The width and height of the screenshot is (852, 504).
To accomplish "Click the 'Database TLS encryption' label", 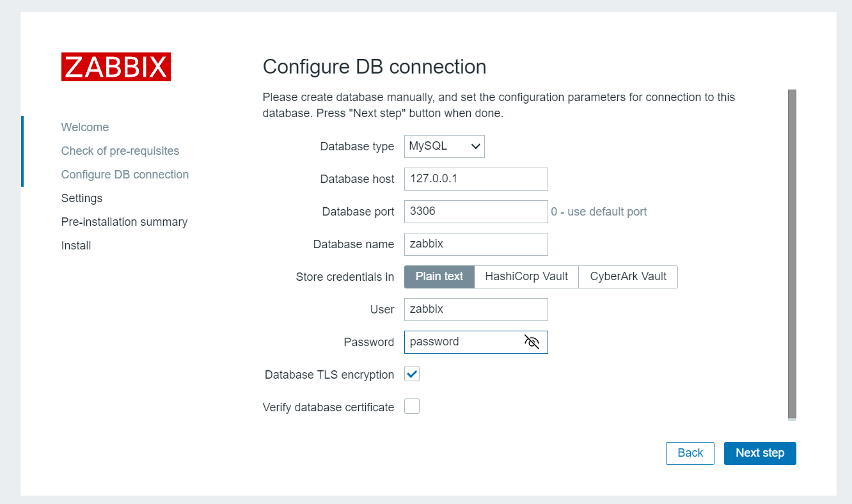I will 329,375.
